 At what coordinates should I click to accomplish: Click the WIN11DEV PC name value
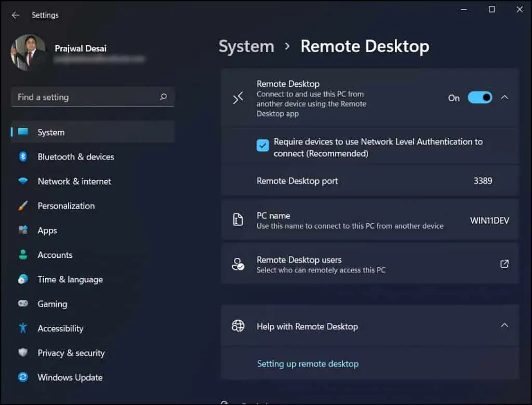[x=489, y=220]
